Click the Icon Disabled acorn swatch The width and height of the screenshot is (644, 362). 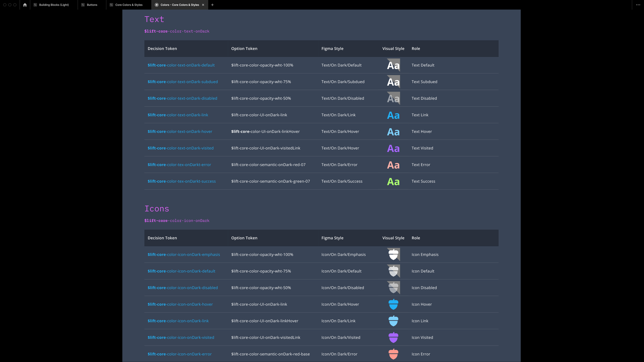point(393,288)
